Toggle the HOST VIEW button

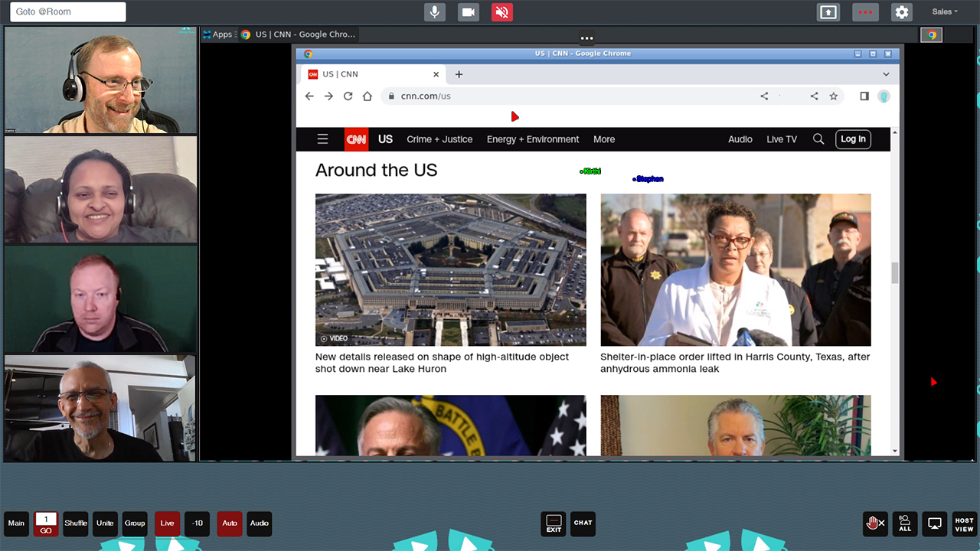coord(964,523)
